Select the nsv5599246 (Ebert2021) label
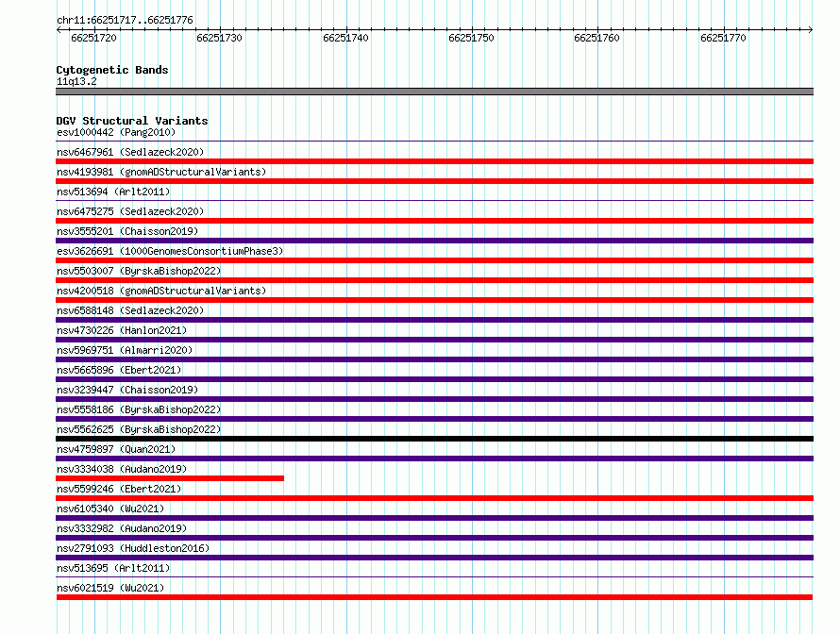This screenshot has width=840, height=634. [119, 489]
